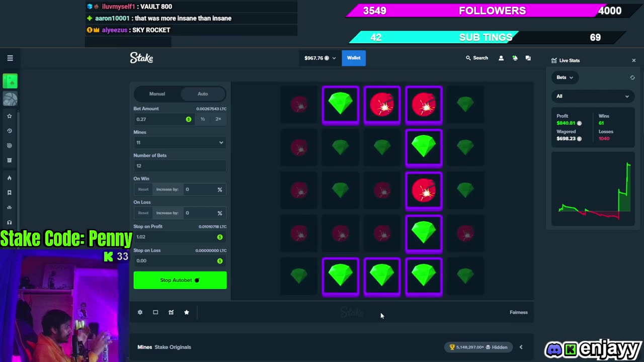Click the Mines game title at the bottom
The image size is (644, 362).
point(145,347)
